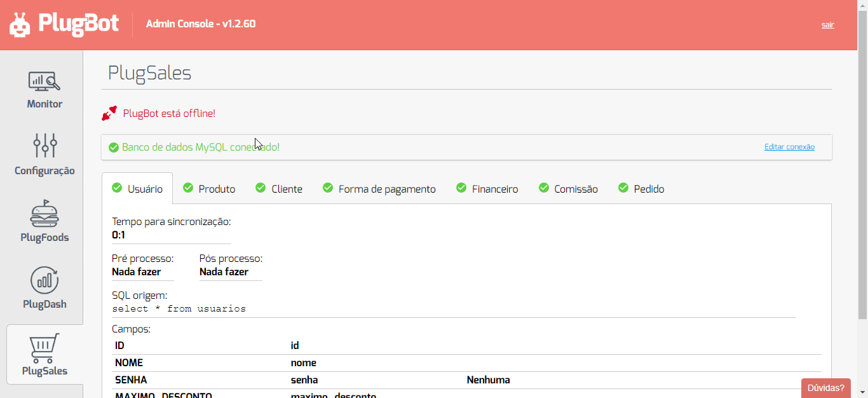Screen dimensions: 868x398
Task: Open Configuração sliders icon
Action: [45, 146]
